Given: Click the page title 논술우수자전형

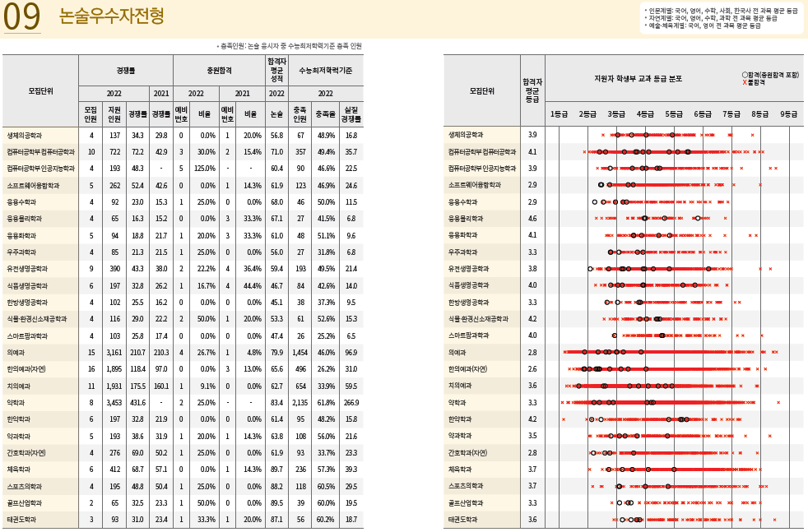Looking at the screenshot, I should click(111, 16).
